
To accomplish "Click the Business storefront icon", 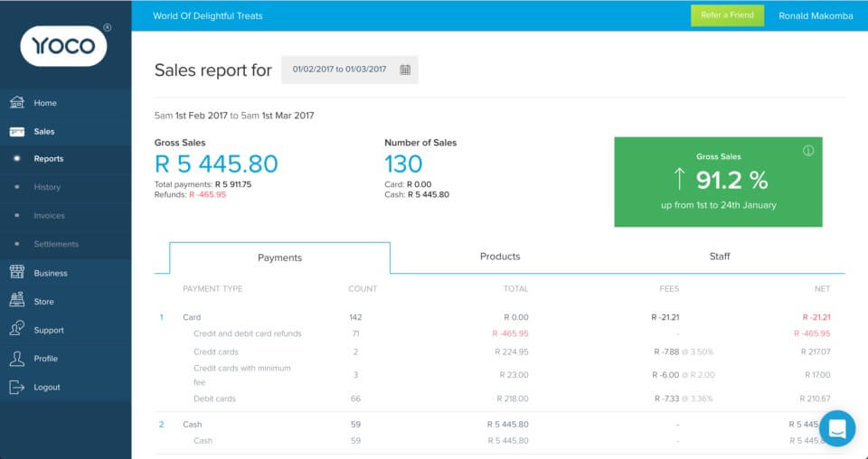I will point(17,272).
